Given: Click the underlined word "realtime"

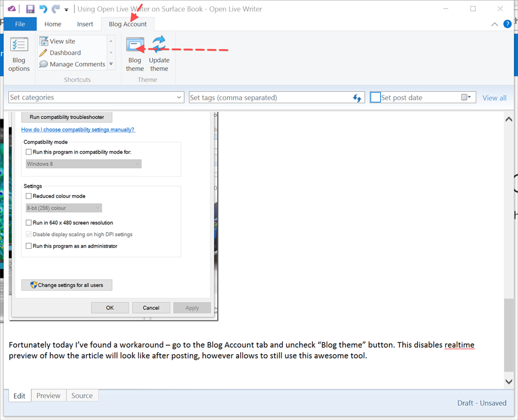Looking at the screenshot, I should [459, 345].
